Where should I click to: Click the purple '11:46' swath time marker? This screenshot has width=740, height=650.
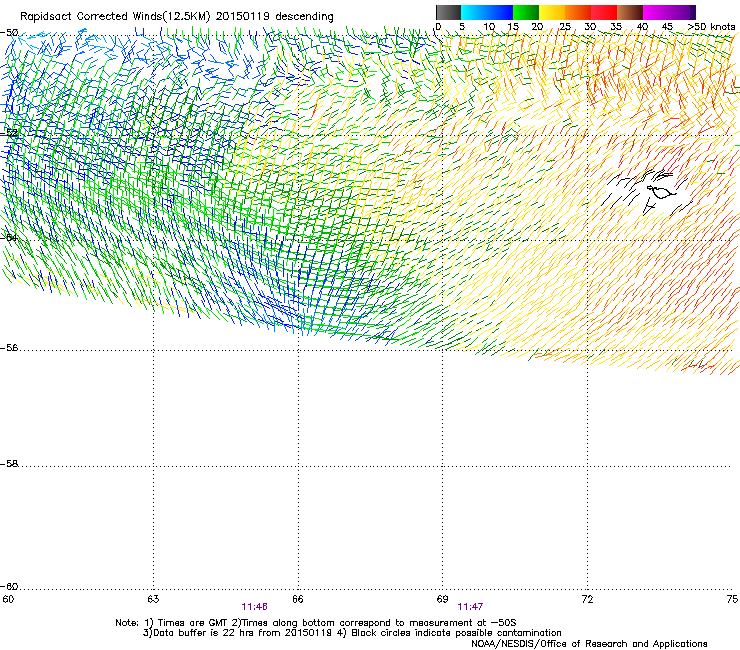[254, 607]
